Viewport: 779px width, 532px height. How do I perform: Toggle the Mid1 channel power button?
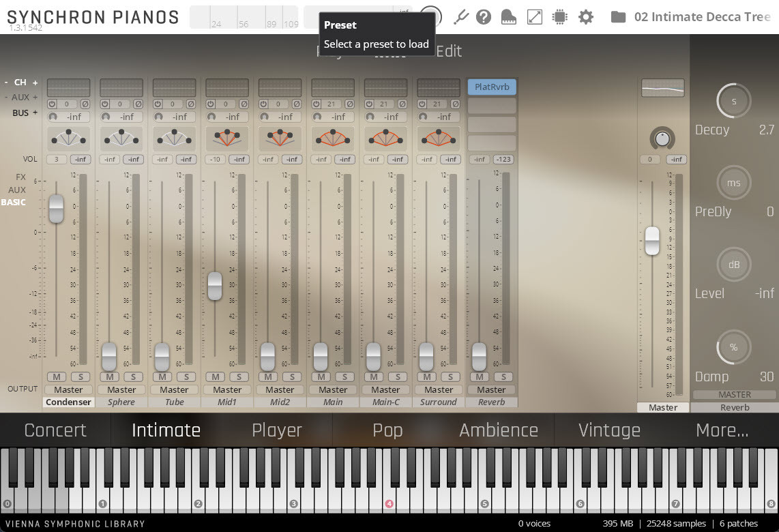211,104
